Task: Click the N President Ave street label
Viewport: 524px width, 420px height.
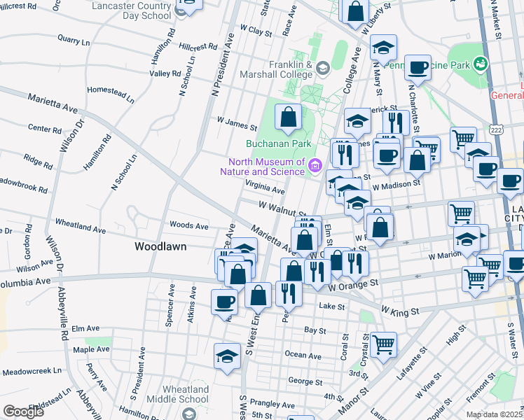Action: [223, 65]
